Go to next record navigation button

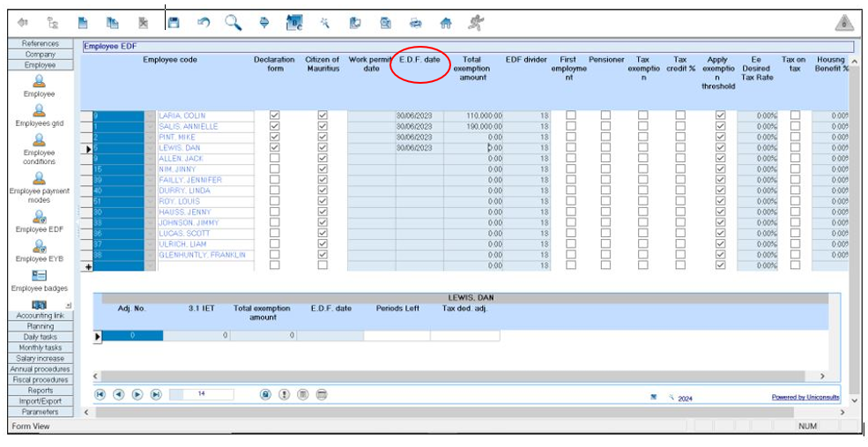point(137,394)
